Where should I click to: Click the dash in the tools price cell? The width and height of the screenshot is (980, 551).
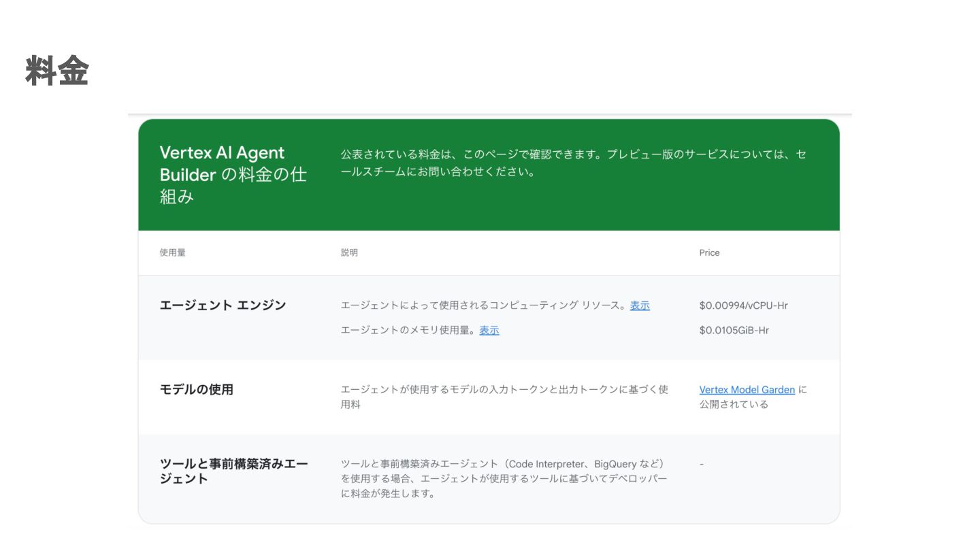pos(702,464)
